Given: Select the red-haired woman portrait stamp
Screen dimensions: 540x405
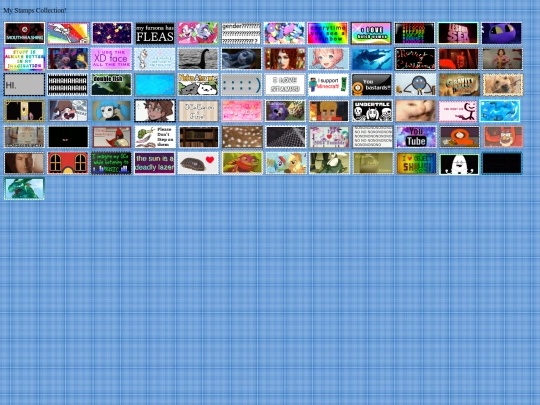Looking at the screenshot, I should 285,59.
